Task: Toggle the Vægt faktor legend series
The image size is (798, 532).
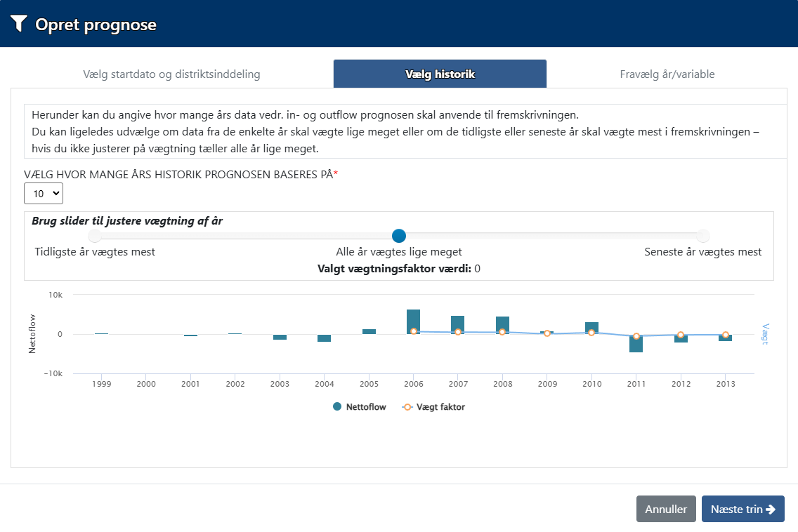Action: click(433, 407)
